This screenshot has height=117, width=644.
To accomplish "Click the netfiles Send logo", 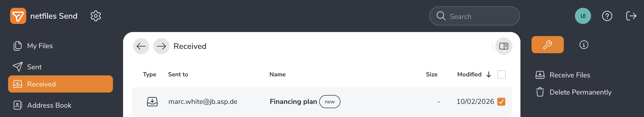I will 18,16.
